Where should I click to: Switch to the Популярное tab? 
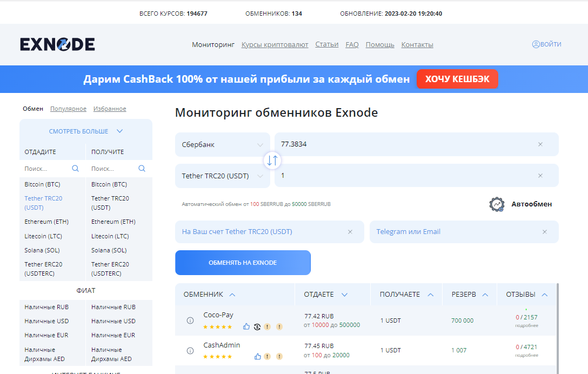click(68, 109)
